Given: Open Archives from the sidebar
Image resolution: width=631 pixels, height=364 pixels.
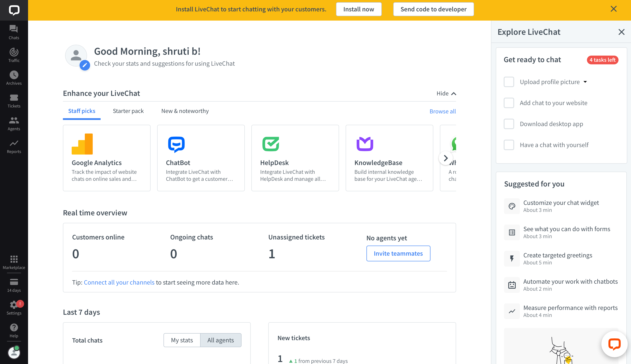Looking at the screenshot, I should coord(14,78).
